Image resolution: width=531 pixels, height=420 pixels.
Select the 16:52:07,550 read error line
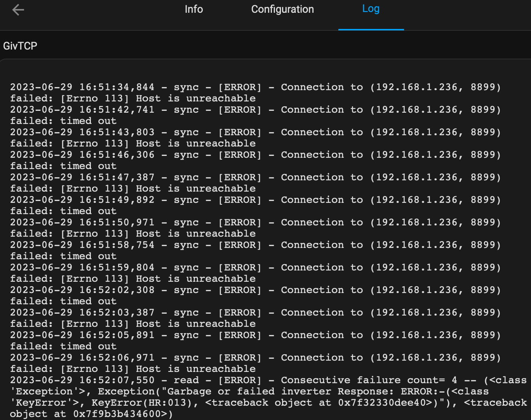pyautogui.click(x=269, y=397)
